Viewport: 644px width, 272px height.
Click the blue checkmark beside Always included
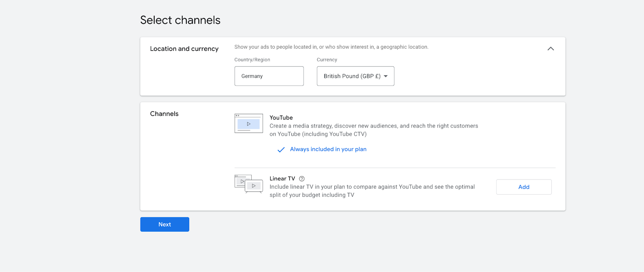coord(281,149)
